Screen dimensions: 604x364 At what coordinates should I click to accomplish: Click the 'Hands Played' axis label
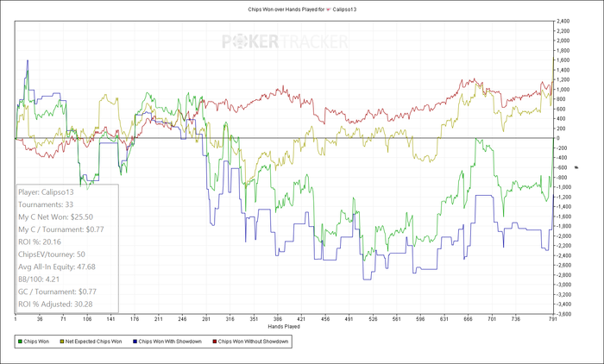click(x=284, y=327)
